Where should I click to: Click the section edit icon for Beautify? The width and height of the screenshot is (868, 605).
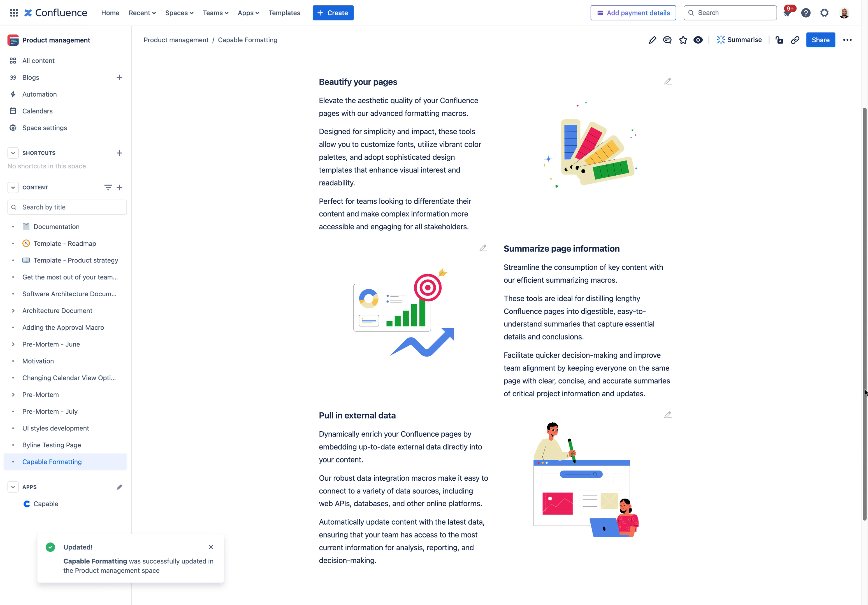pos(667,81)
